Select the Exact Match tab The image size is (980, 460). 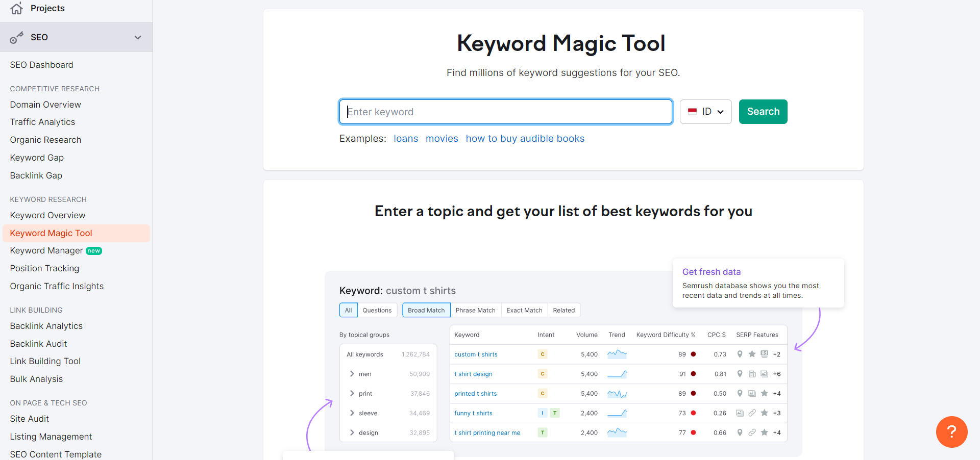[x=524, y=310]
